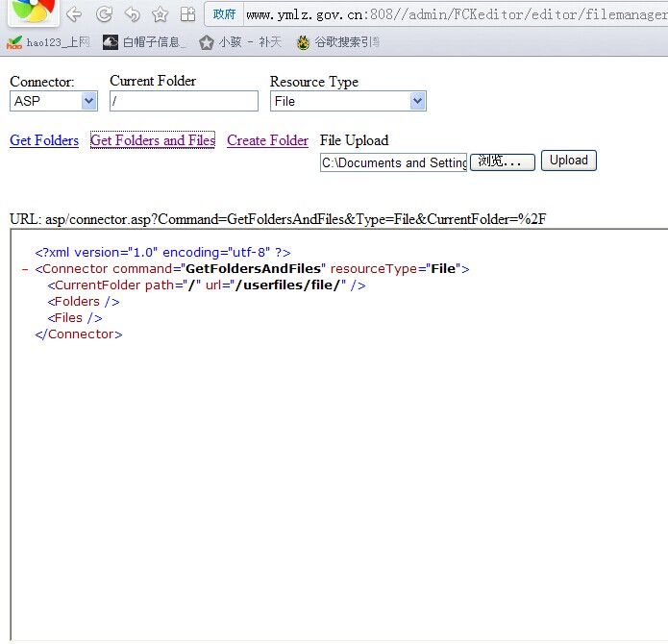Click the 白帽子信息 bookmark icon
This screenshot has width=668, height=644.
point(111,42)
